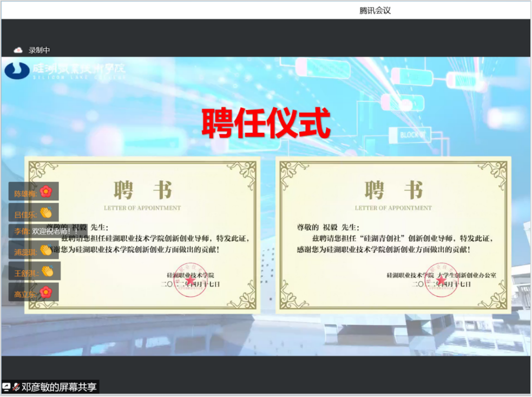Screen dimensions: 532x397
Task: Click the cloud recording icon
Action: click(18, 50)
